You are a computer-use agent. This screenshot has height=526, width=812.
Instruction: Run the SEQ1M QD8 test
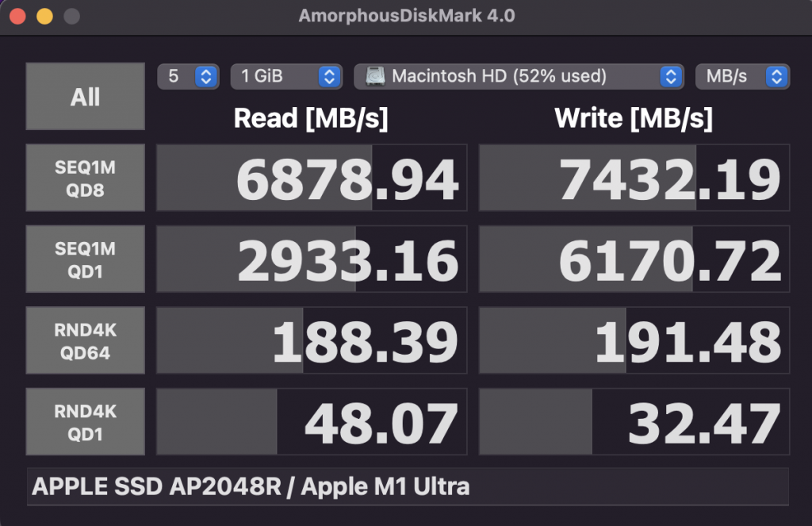(x=85, y=178)
